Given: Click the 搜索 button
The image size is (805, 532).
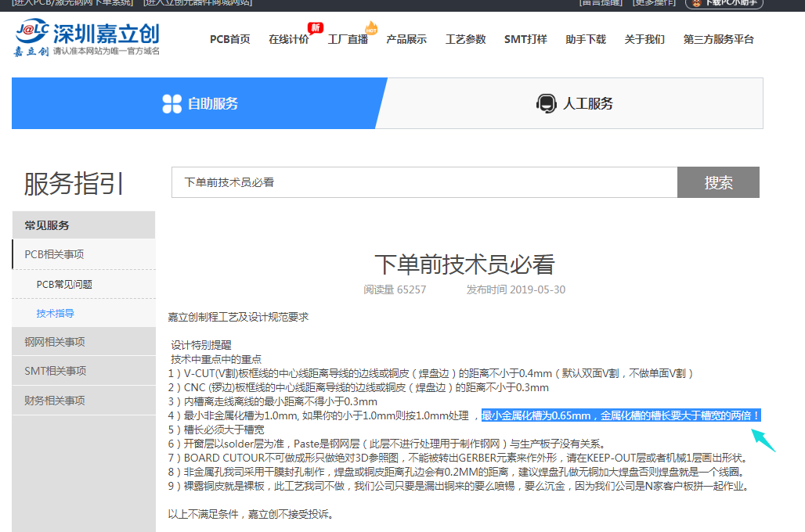Looking at the screenshot, I should 718,182.
